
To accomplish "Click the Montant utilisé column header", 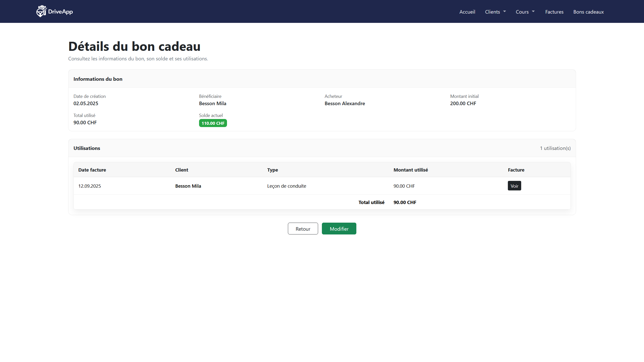I will click(x=410, y=170).
